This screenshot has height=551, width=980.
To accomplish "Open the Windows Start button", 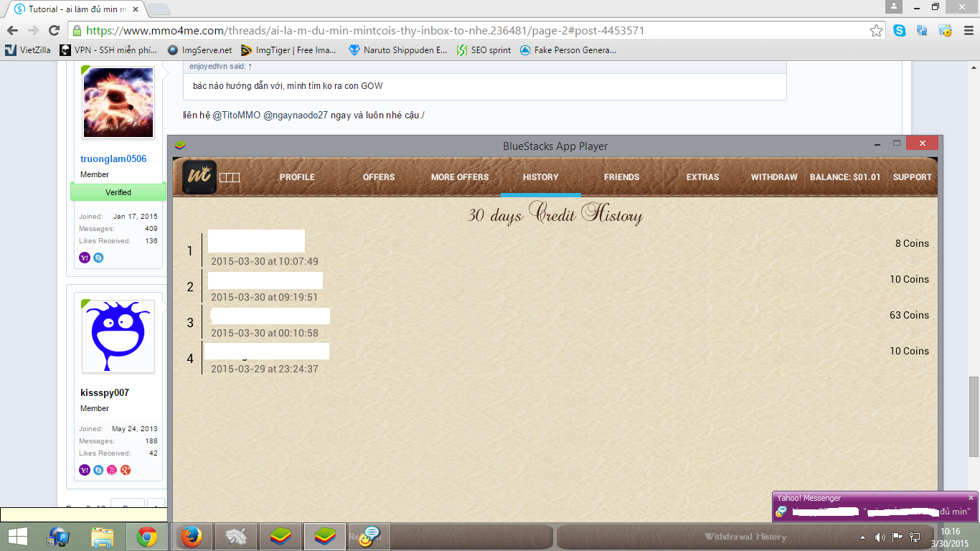I will 17,537.
